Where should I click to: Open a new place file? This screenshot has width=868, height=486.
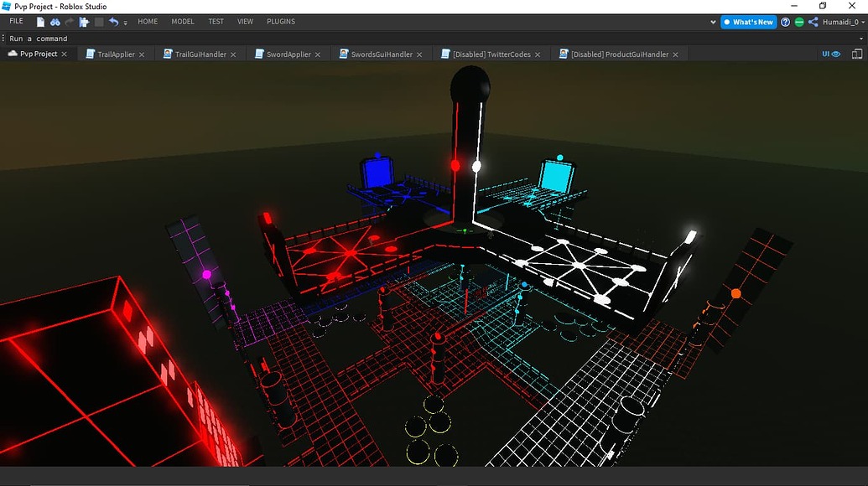click(40, 22)
